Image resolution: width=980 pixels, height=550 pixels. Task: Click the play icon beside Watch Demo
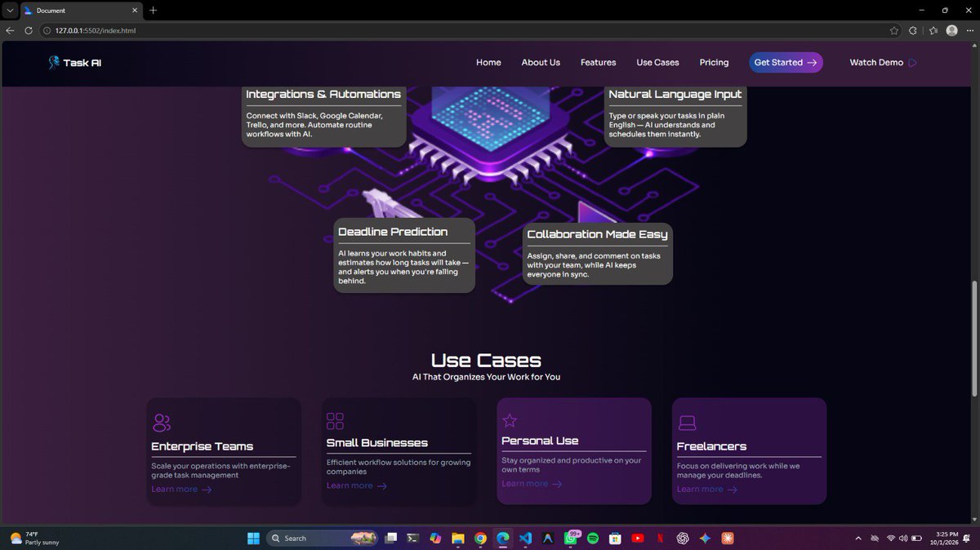912,63
